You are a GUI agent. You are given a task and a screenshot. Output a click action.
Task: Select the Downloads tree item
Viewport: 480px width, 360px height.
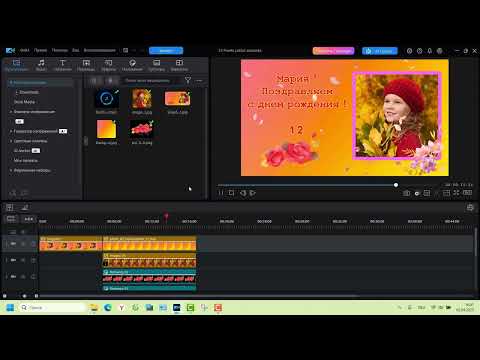[x=29, y=92]
